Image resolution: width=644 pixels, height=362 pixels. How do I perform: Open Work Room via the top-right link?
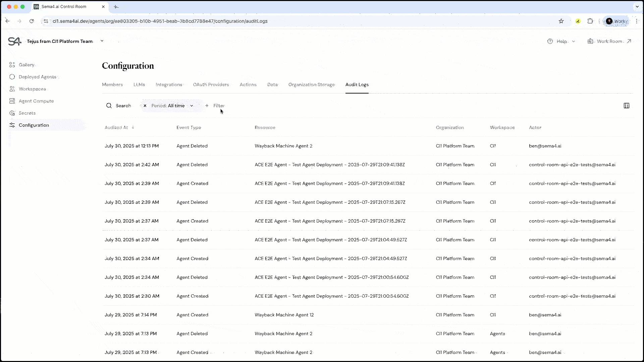610,41
